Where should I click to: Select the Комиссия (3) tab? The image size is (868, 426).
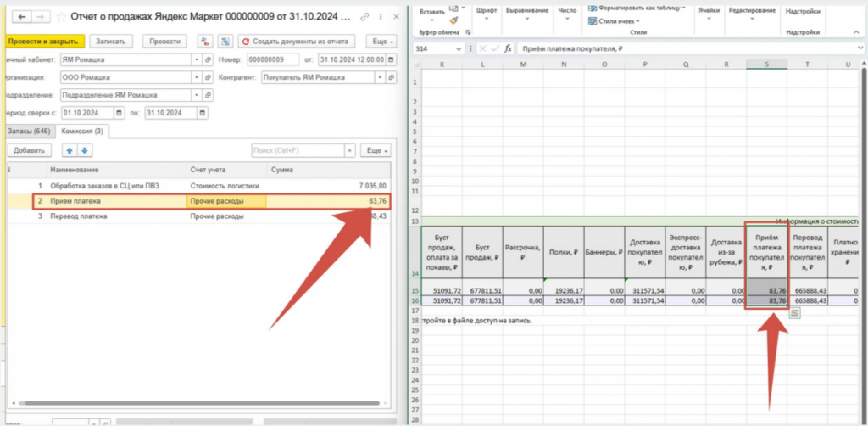point(81,131)
